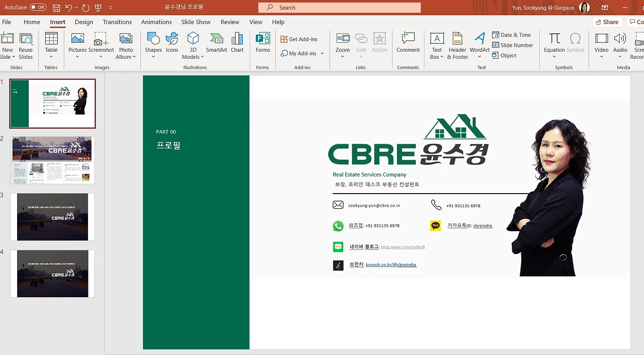Save the presentation with the floppy icon
This screenshot has height=355, width=644.
(x=56, y=8)
